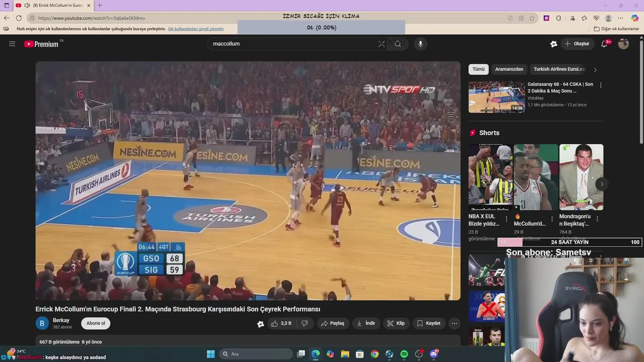Start voice search with the microphone
This screenshot has width=644, height=362.
click(421, 44)
